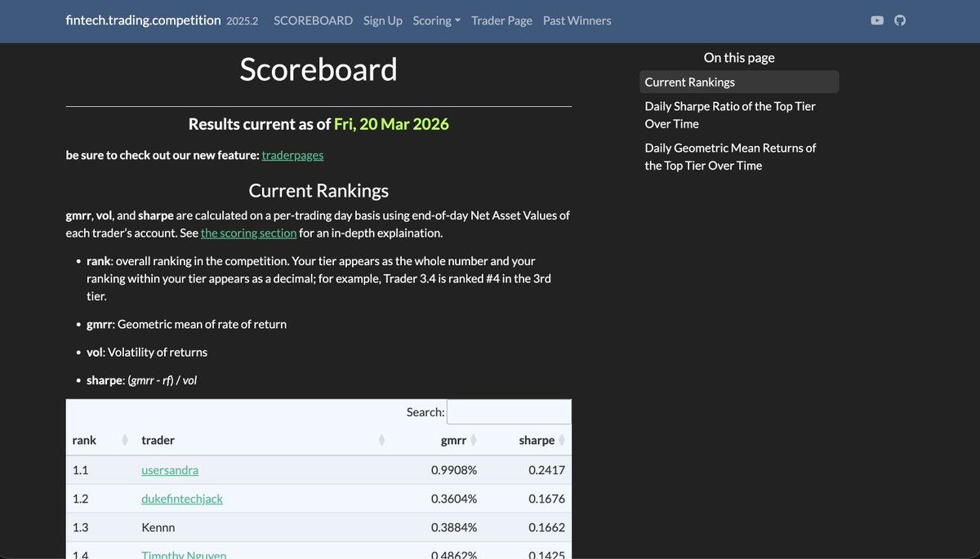Click rank cell 1.3
This screenshot has width=980, height=559.
click(x=80, y=527)
